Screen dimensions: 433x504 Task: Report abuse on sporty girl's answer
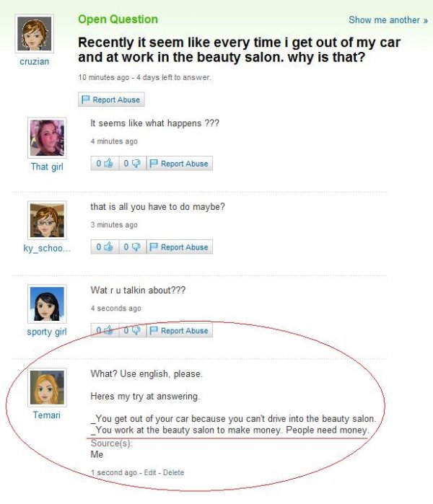coord(180,330)
